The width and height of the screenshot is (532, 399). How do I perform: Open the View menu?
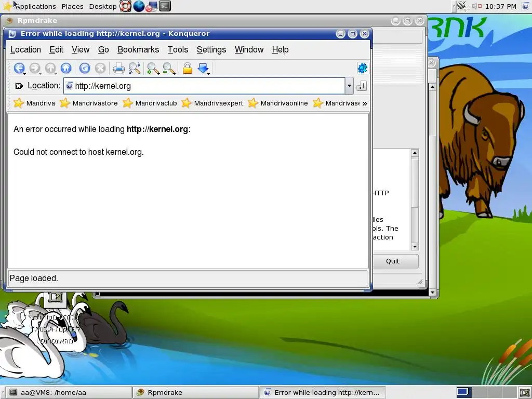81,49
